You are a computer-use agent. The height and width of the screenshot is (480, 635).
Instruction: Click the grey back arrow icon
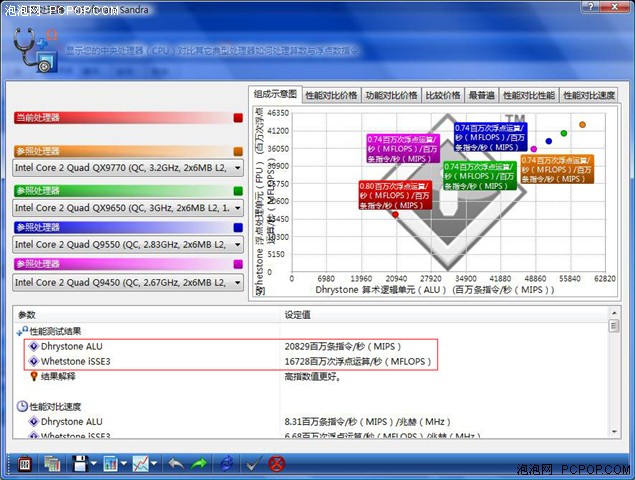point(176,464)
